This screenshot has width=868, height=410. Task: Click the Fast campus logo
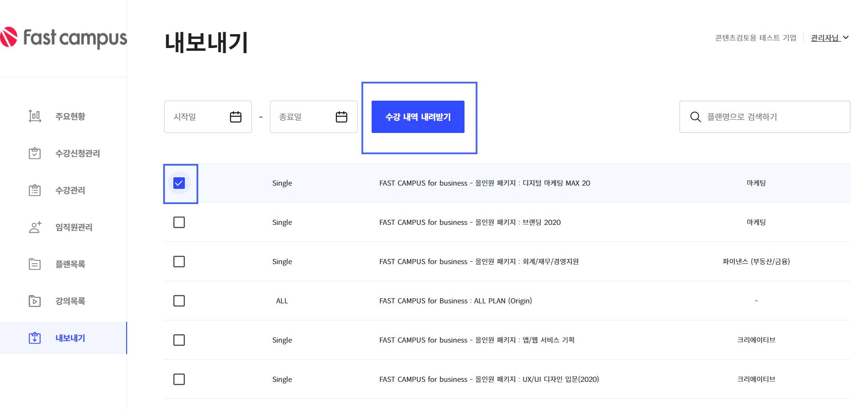click(63, 38)
